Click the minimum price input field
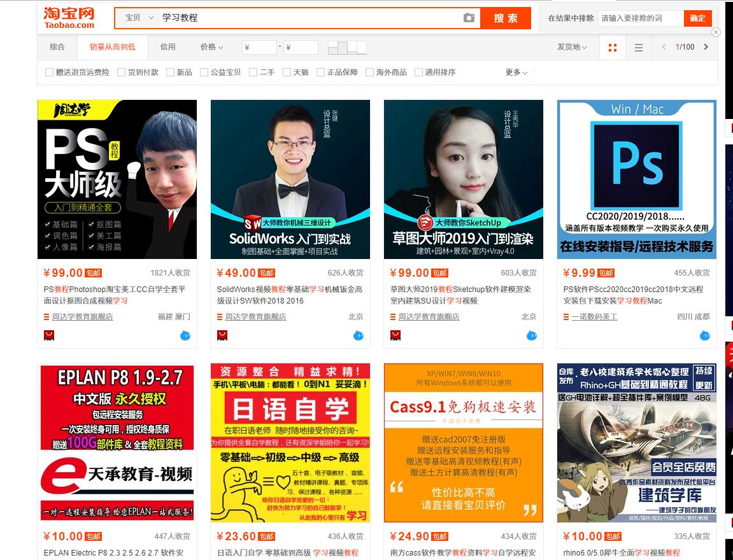The height and width of the screenshot is (560, 733). coord(260,48)
